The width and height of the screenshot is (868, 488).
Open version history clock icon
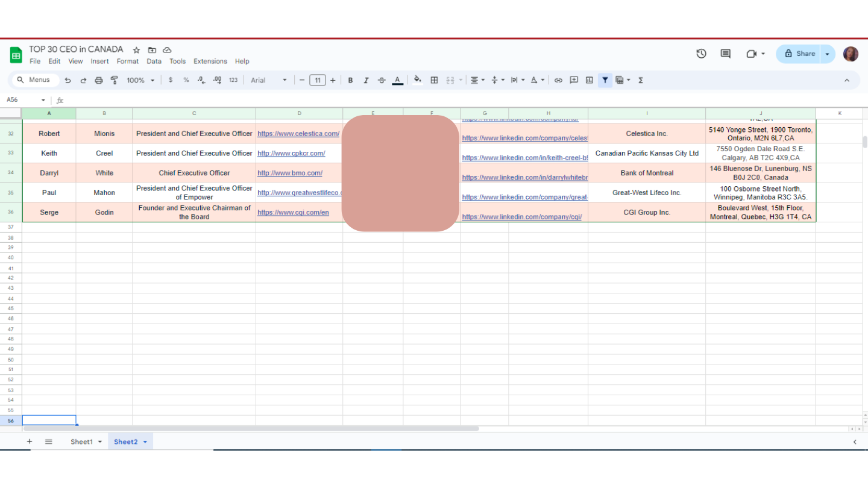click(701, 54)
